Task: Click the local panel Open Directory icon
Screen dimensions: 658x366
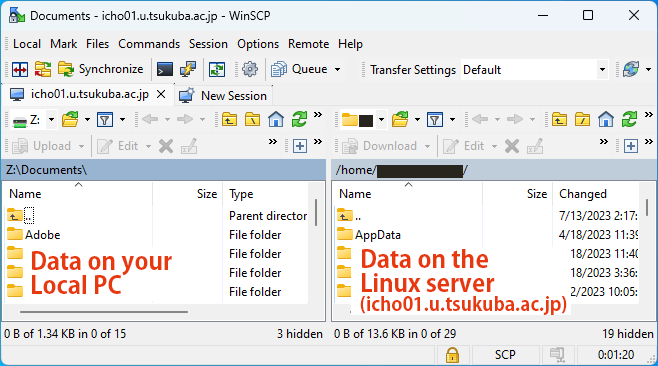Action: [70, 120]
